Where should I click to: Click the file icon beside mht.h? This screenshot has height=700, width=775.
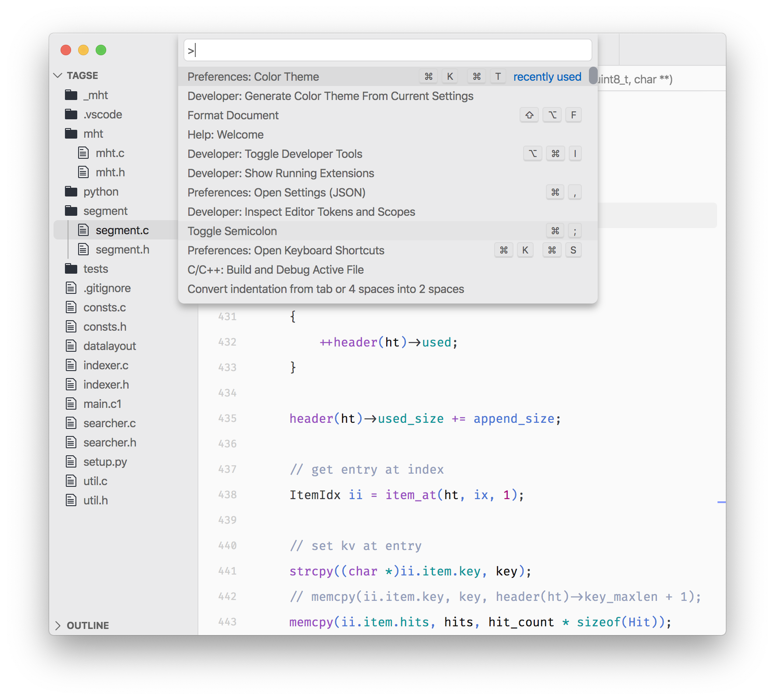pos(83,172)
